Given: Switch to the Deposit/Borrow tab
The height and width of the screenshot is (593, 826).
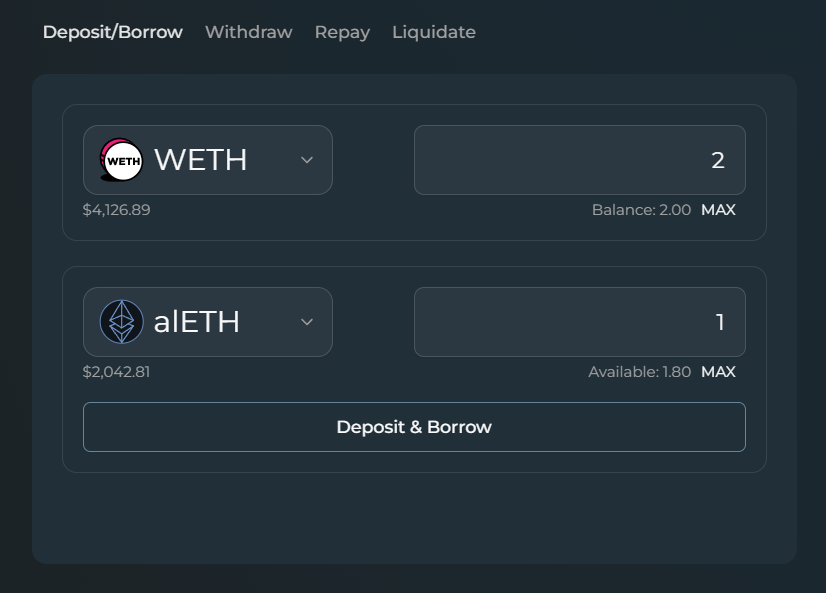Looking at the screenshot, I should (113, 32).
